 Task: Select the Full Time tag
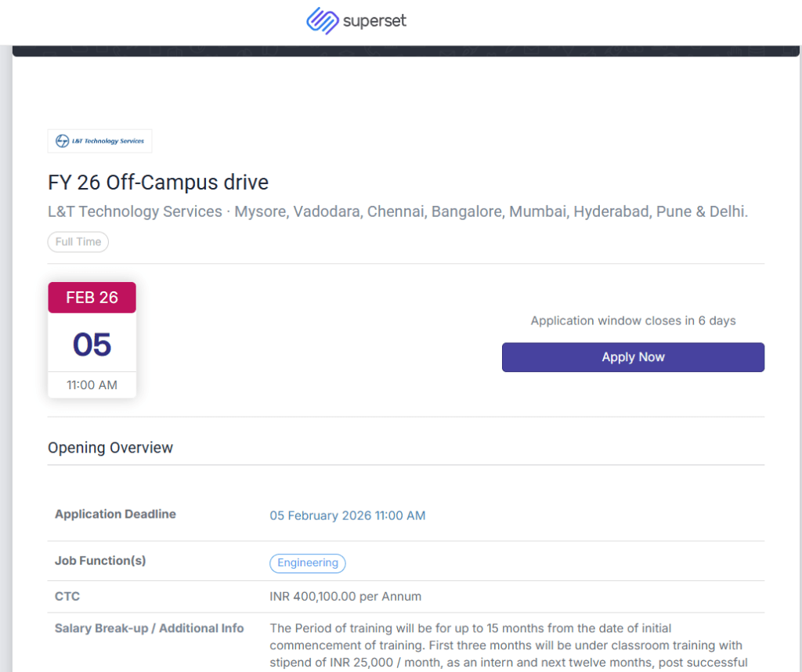78,242
